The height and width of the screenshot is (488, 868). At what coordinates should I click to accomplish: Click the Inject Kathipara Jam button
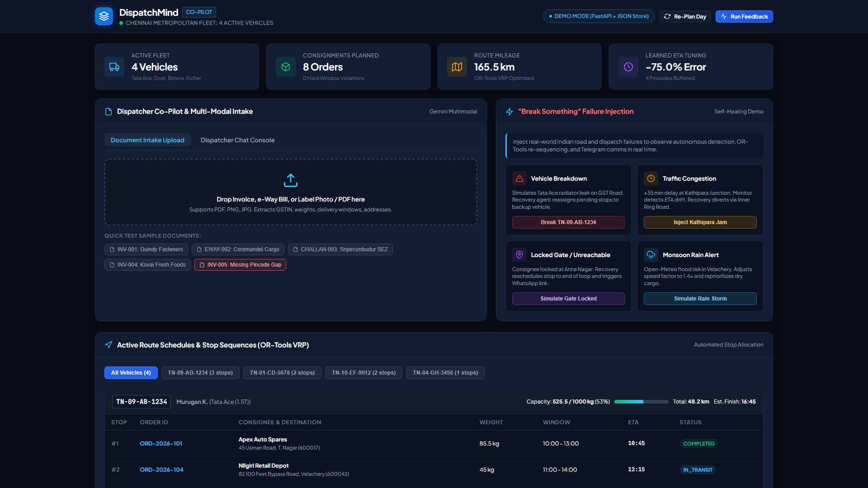click(x=700, y=222)
